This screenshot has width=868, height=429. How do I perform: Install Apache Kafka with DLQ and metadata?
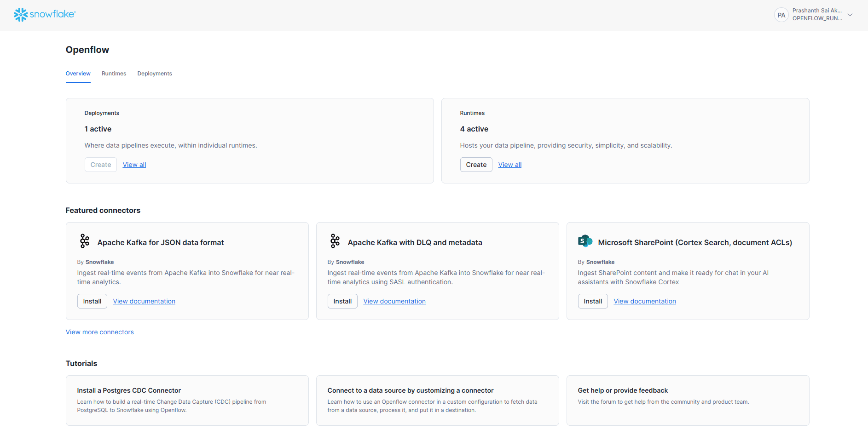coord(342,301)
